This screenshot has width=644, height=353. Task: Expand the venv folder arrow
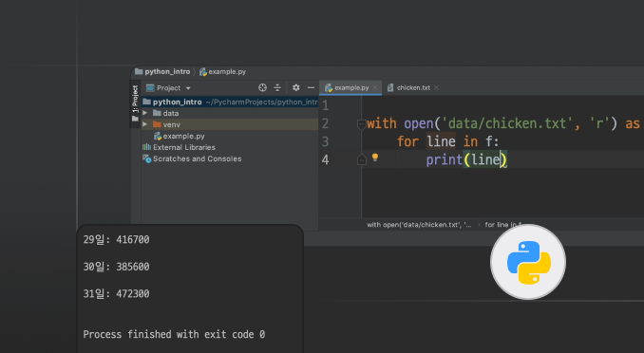(x=145, y=124)
